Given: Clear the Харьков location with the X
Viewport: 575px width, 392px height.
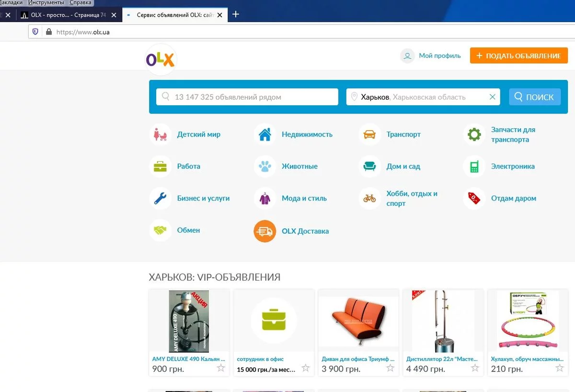Looking at the screenshot, I should coord(492,97).
